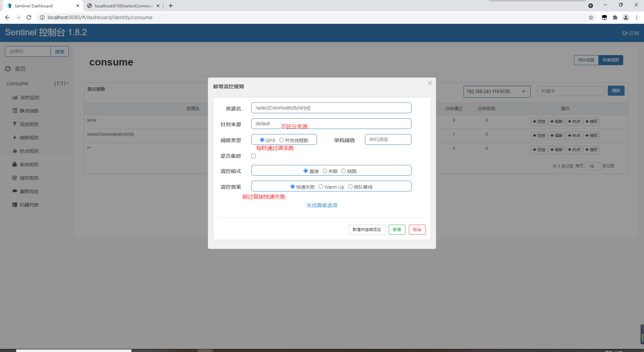Close the localhost:9100 browser tab
Viewport: 644px width, 352px height.
point(158,6)
